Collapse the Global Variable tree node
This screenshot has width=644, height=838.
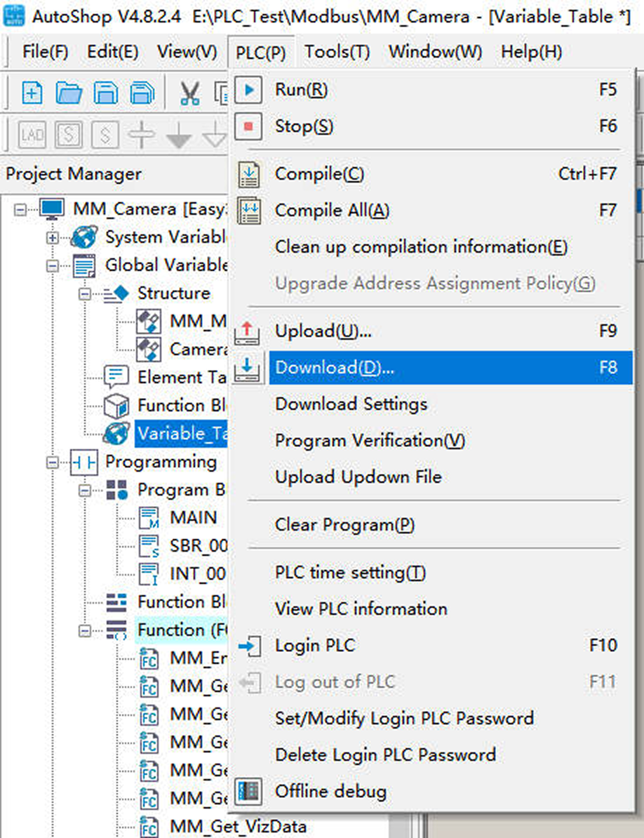(x=53, y=265)
